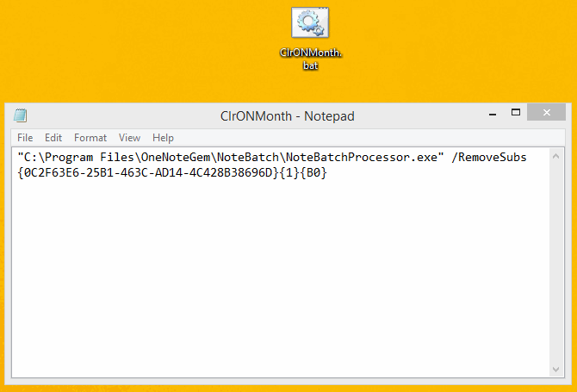This screenshot has width=577, height=392.
Task: Click the {1} parameter text
Action: pos(289,172)
